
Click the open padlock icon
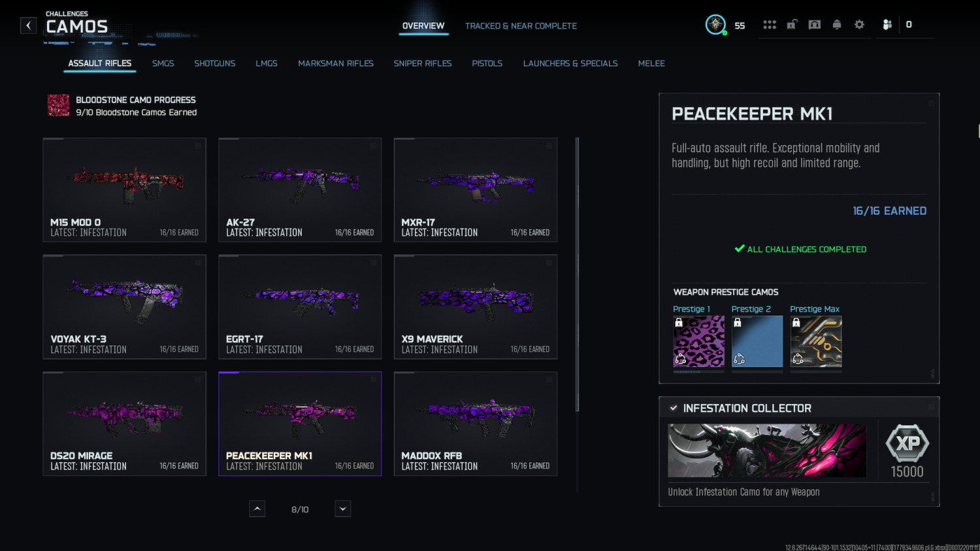tap(792, 25)
